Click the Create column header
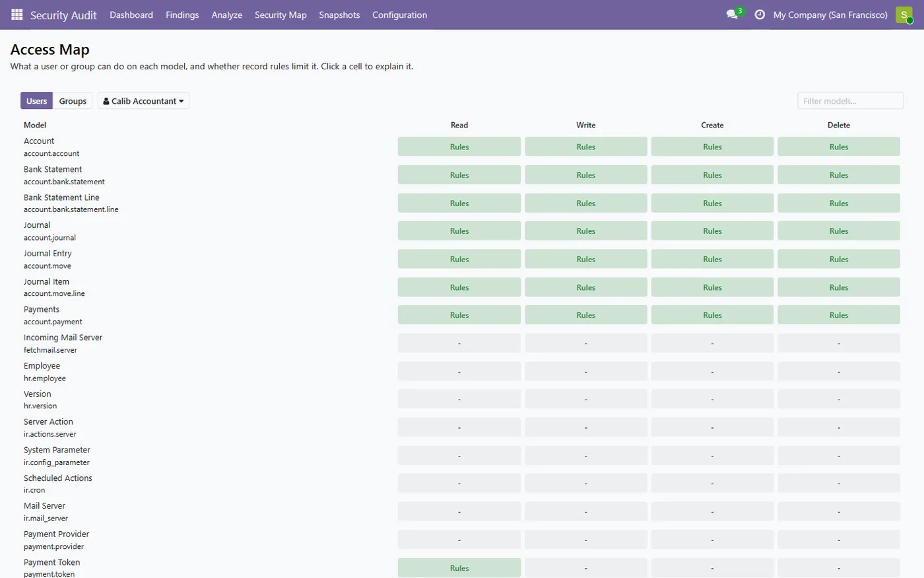The image size is (924, 578). tap(712, 125)
